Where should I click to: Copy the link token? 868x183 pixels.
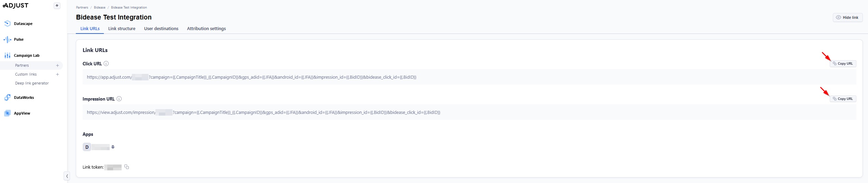tap(127, 167)
